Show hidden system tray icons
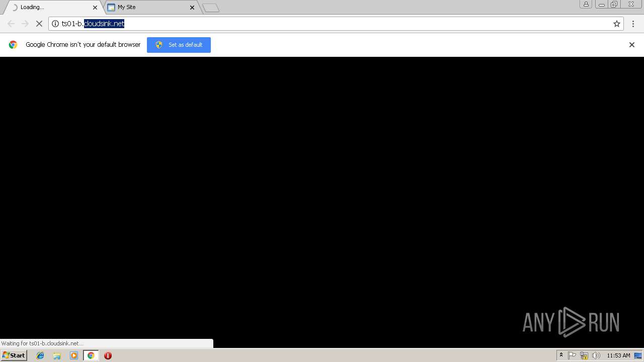Screen dimensions: 644x362 (x=561, y=355)
